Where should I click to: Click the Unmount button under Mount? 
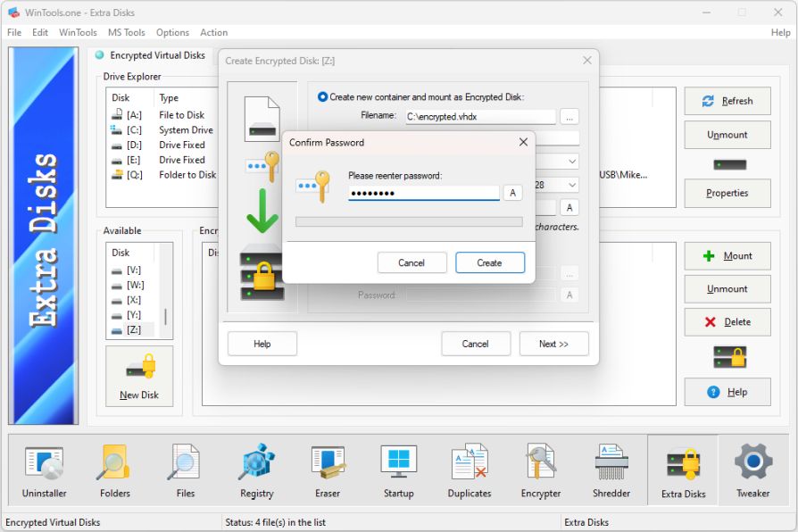click(727, 288)
